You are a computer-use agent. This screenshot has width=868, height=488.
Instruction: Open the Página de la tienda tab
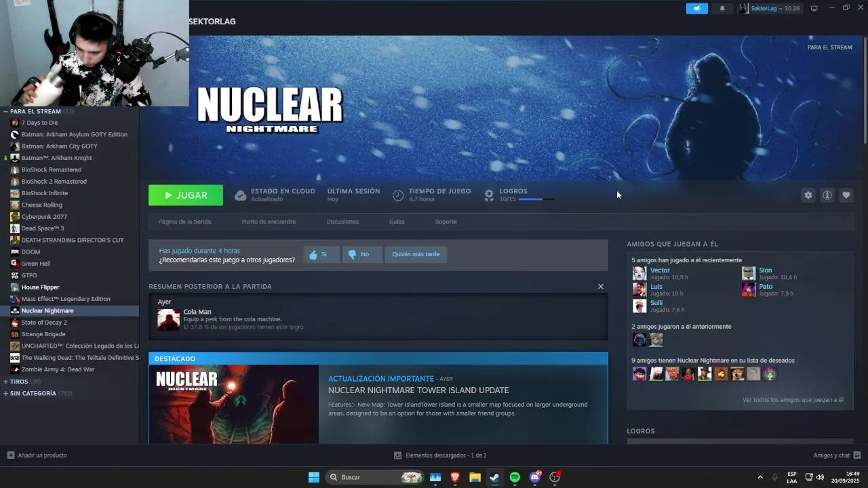[184, 222]
